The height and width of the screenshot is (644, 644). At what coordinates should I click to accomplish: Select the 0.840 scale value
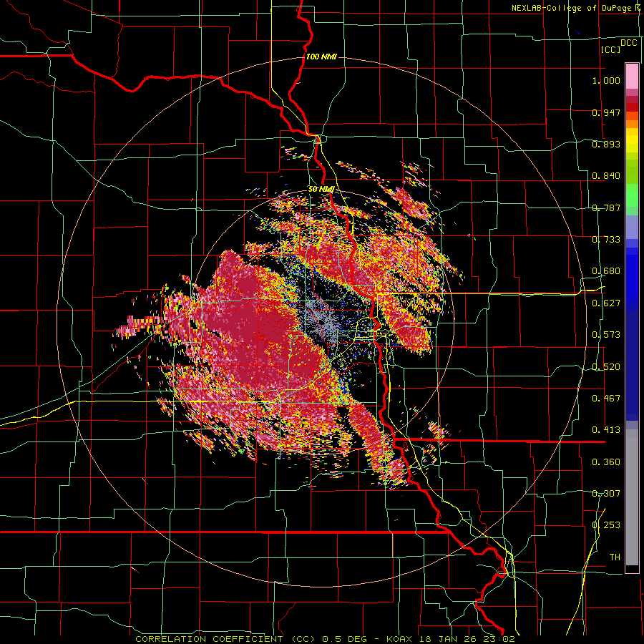click(606, 176)
